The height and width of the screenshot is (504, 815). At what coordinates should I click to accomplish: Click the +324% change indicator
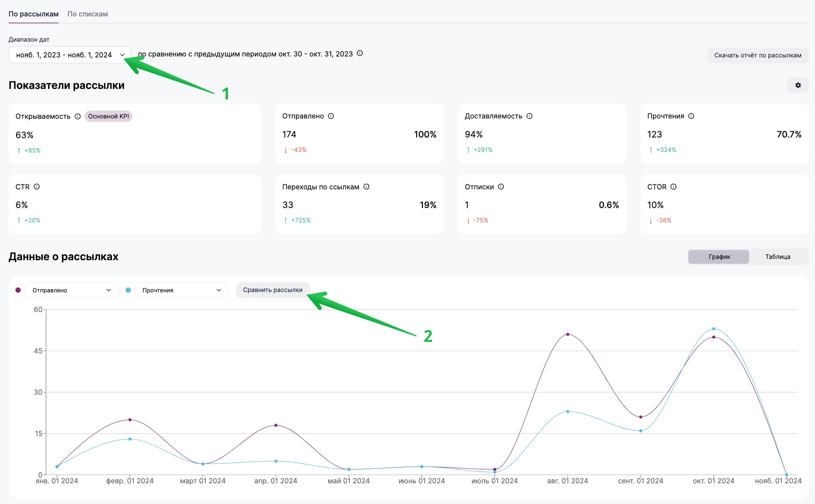(666, 150)
